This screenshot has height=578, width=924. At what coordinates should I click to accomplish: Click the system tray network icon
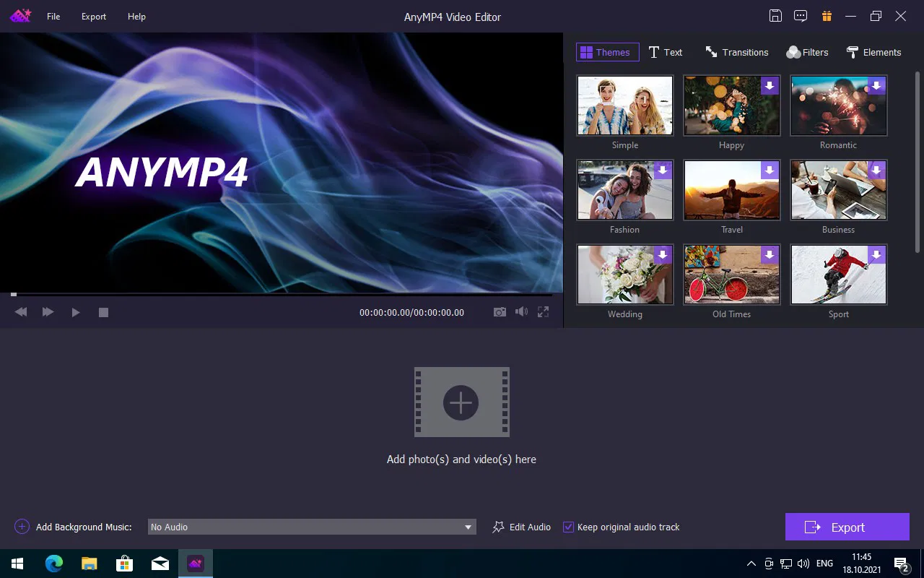point(786,564)
